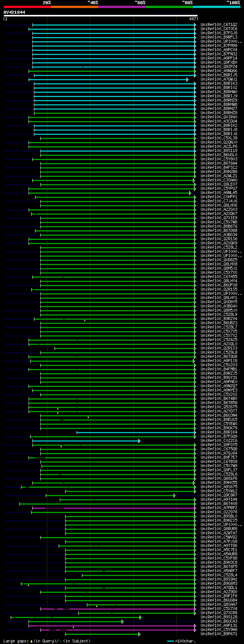
Task: Select hit label UniRef100_Q0D8Z5
Action: tap(219, 260)
